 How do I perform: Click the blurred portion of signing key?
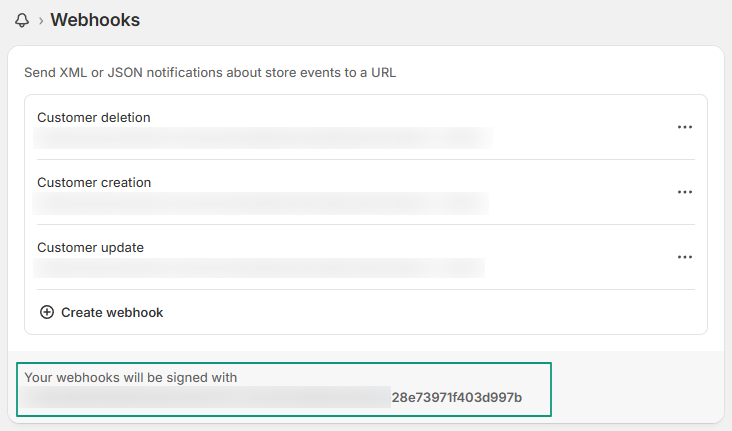pos(207,397)
